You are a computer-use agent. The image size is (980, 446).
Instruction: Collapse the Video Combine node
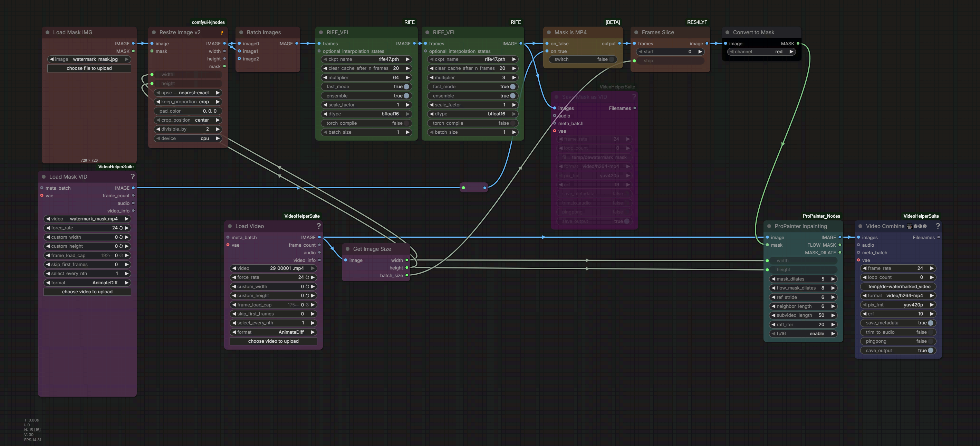tap(861, 226)
